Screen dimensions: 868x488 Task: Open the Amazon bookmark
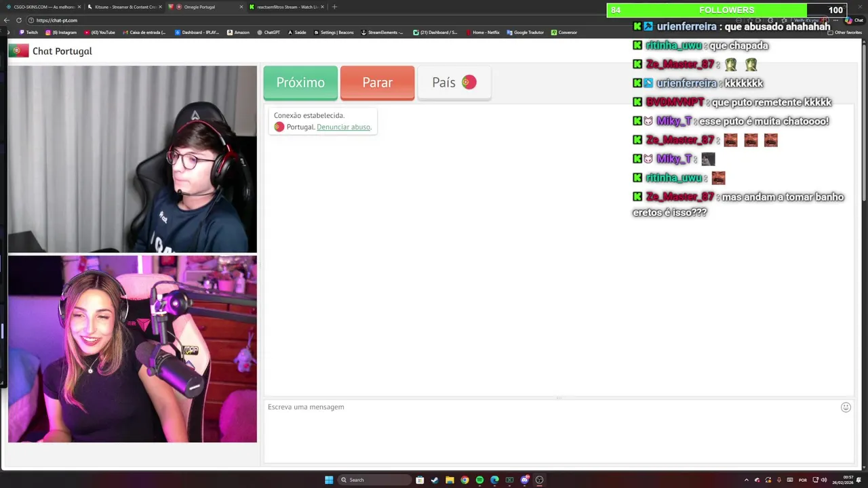tap(238, 33)
